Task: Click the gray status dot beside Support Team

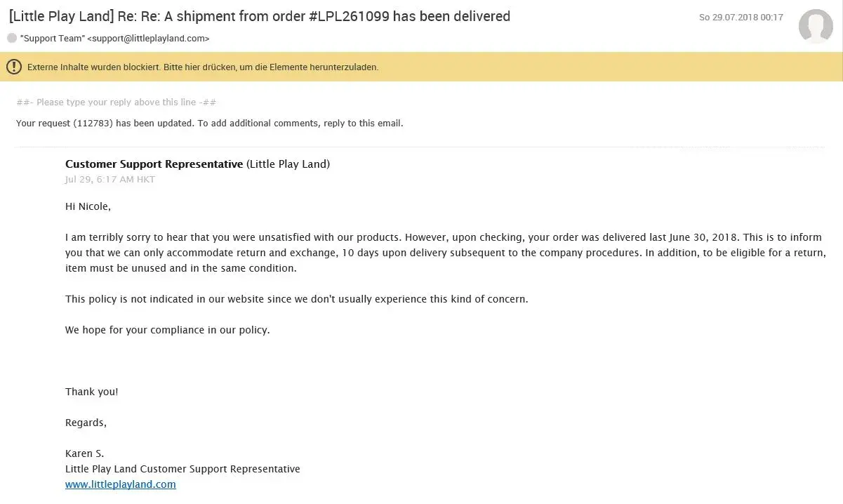Action: point(12,38)
